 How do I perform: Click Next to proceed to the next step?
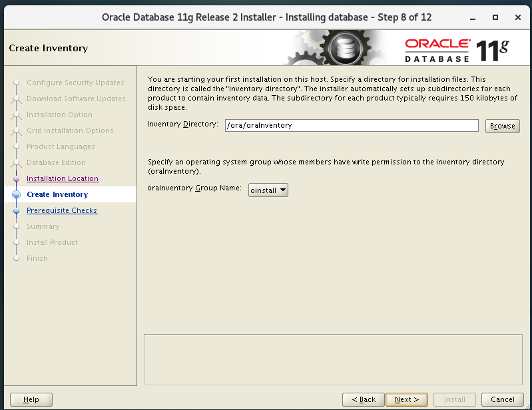pos(406,399)
